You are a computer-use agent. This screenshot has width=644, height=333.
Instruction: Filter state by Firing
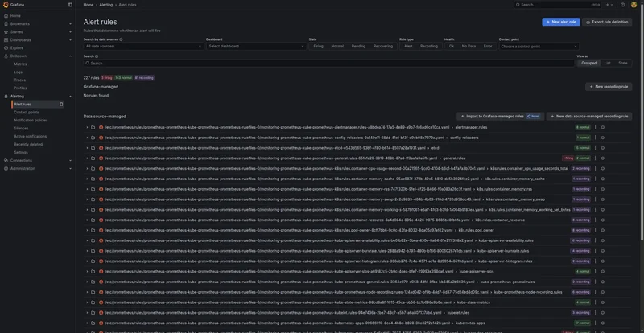click(318, 47)
